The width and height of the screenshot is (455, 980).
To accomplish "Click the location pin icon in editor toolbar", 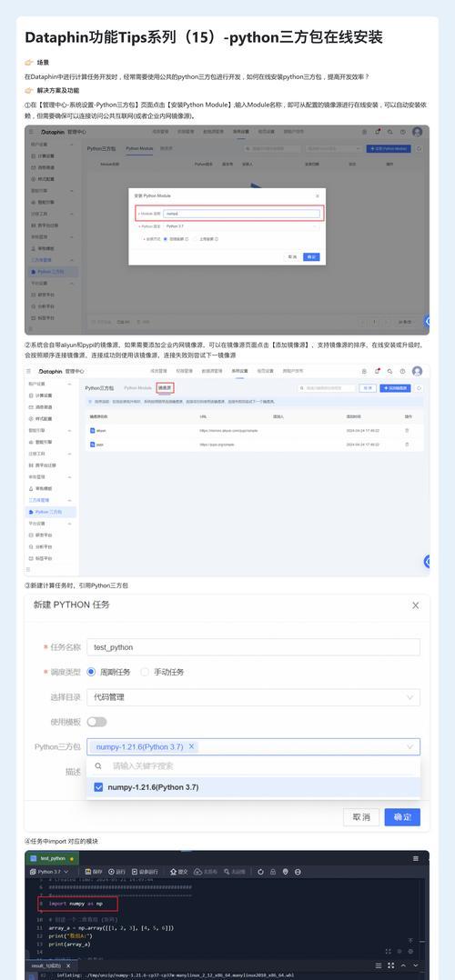I will (286, 872).
